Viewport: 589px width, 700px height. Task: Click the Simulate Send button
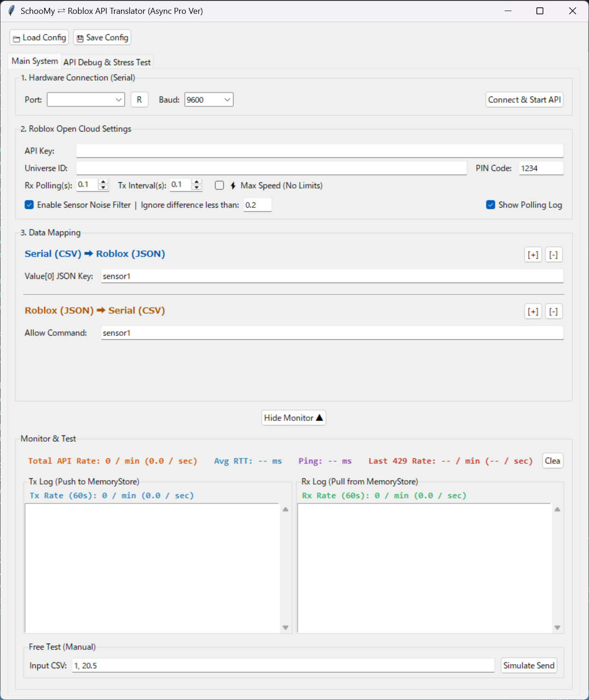point(529,665)
